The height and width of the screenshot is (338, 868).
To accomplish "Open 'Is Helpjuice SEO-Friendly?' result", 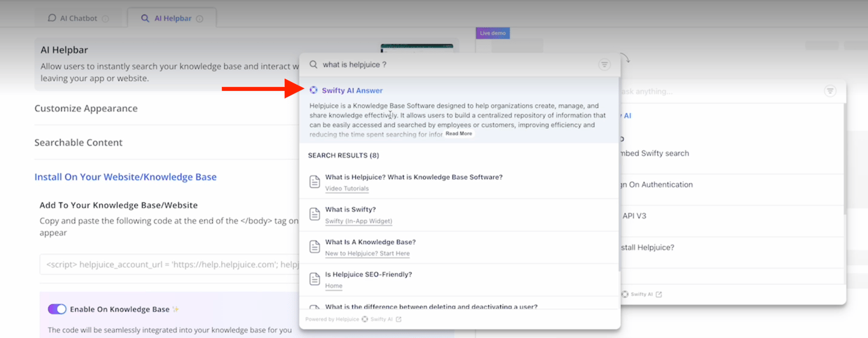I will [x=369, y=274].
